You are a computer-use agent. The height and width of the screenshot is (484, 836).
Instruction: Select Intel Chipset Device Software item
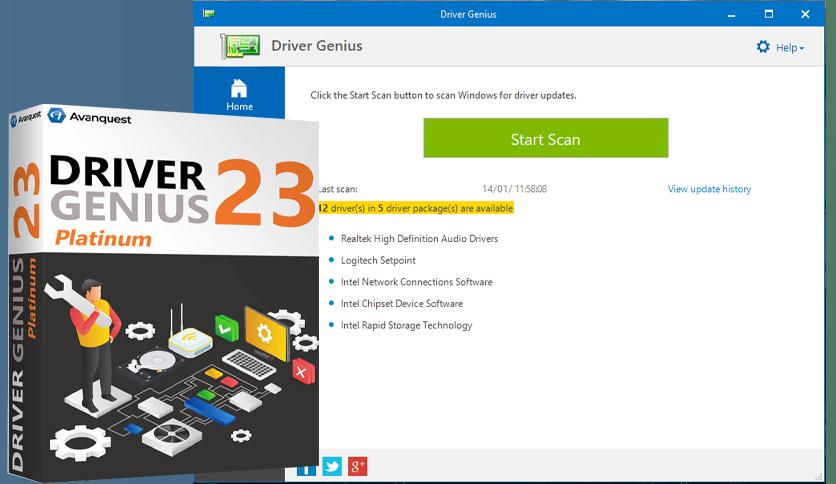401,303
